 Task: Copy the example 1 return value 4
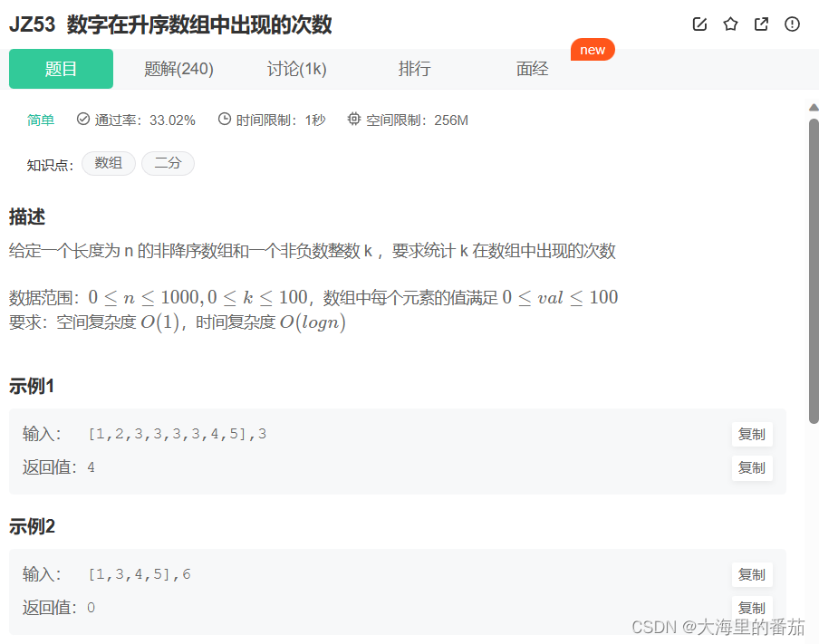click(752, 468)
